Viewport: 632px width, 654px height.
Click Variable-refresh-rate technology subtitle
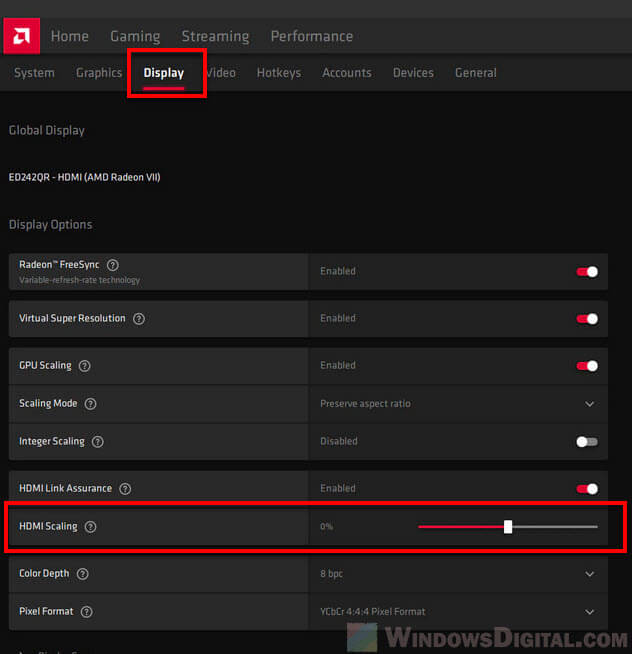79,280
